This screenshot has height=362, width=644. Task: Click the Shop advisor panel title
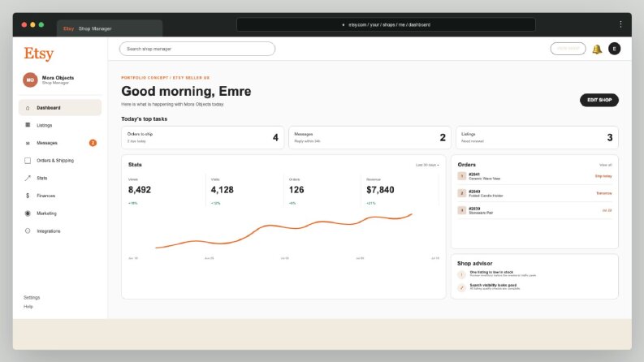pos(475,264)
